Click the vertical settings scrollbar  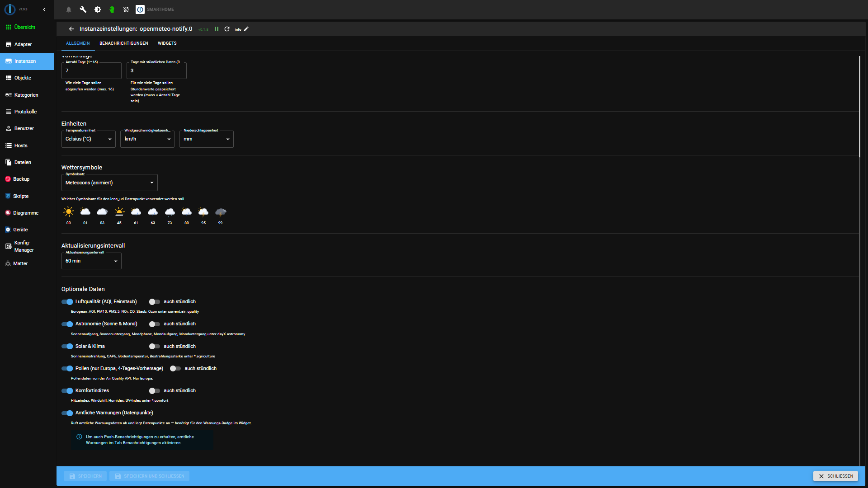[859, 107]
